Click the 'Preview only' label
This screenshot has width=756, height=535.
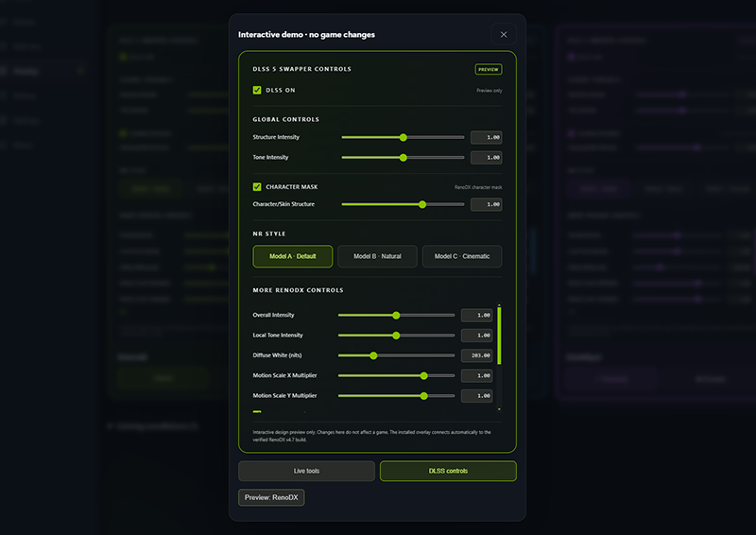tap(490, 91)
